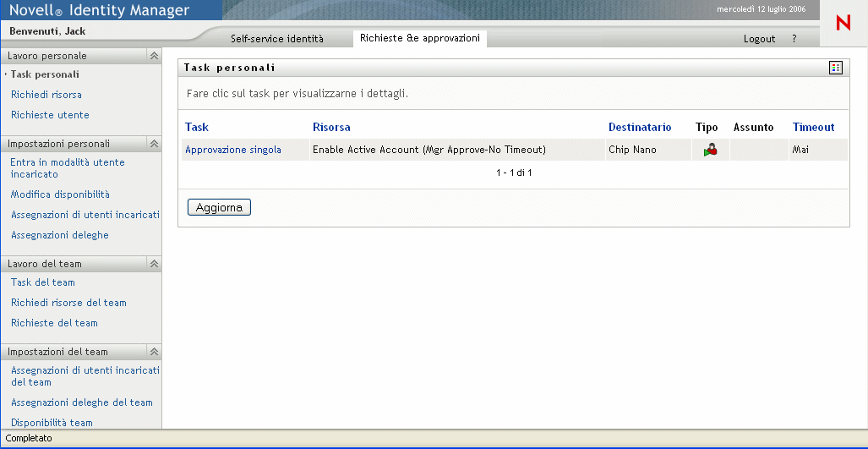Click the Novell N logo
The width and height of the screenshot is (868, 449).
pos(843,23)
